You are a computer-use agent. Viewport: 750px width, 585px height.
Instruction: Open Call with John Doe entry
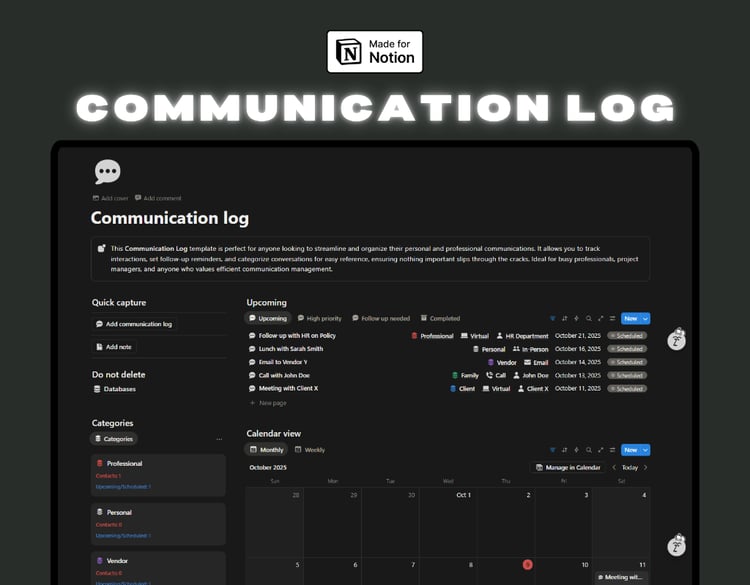pos(284,375)
